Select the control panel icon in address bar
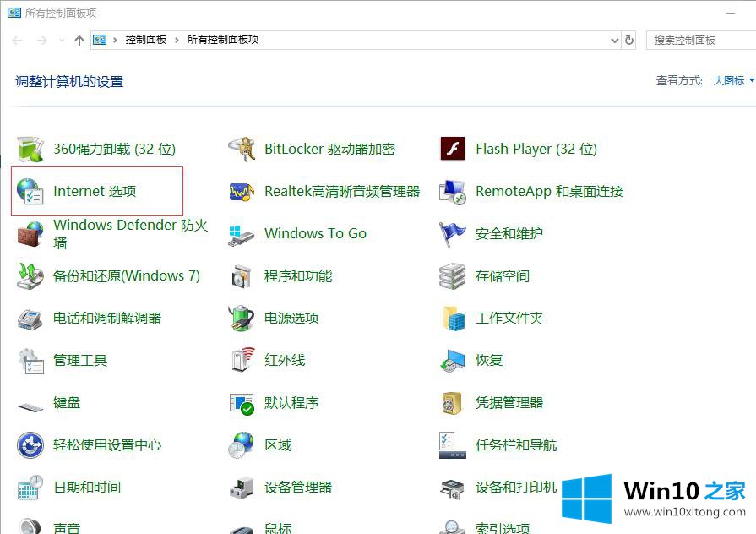Image resolution: width=756 pixels, height=534 pixels. (100, 40)
